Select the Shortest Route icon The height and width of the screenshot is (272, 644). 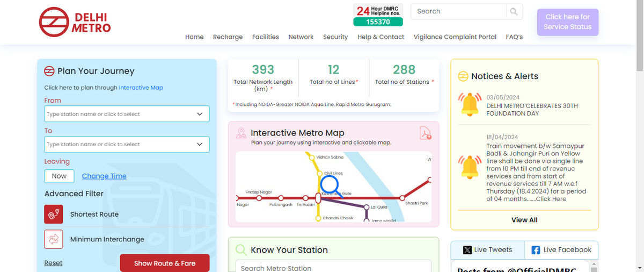[54, 214]
